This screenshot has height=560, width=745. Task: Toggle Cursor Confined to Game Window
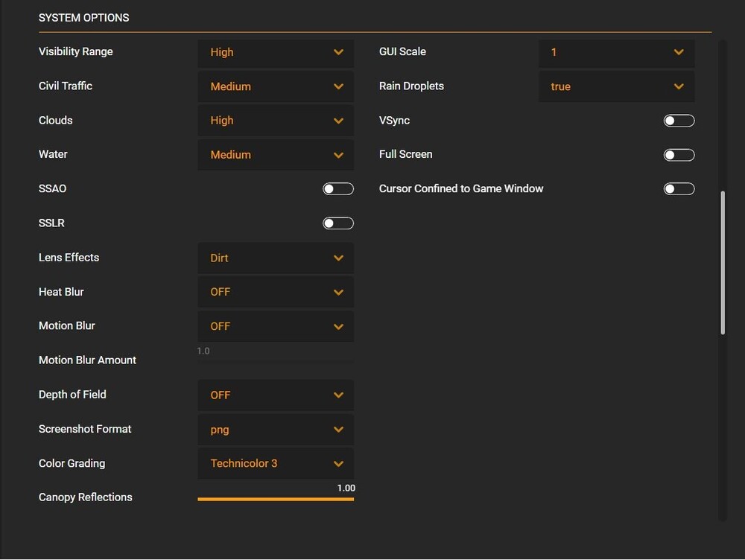click(x=679, y=189)
